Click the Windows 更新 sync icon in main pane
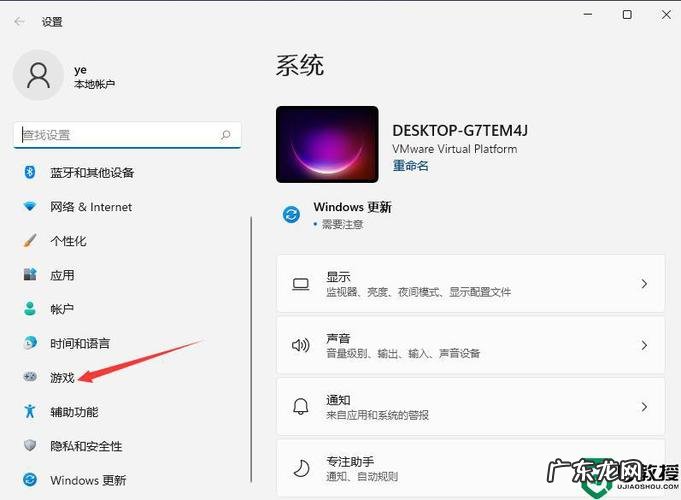 coord(291,214)
